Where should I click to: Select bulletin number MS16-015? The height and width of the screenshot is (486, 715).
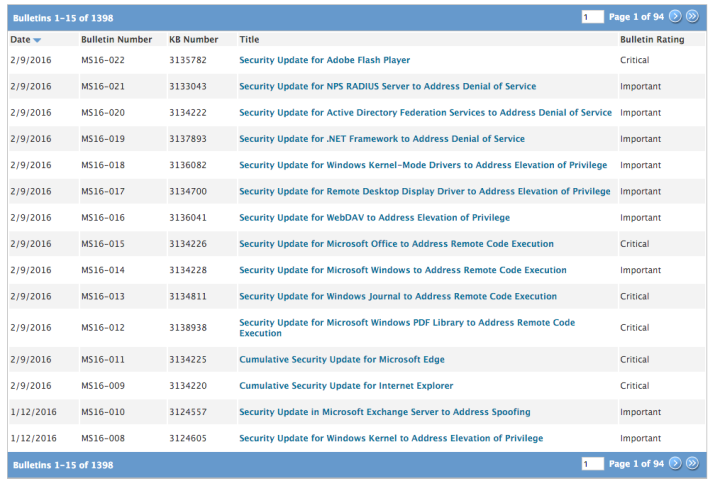(x=103, y=244)
